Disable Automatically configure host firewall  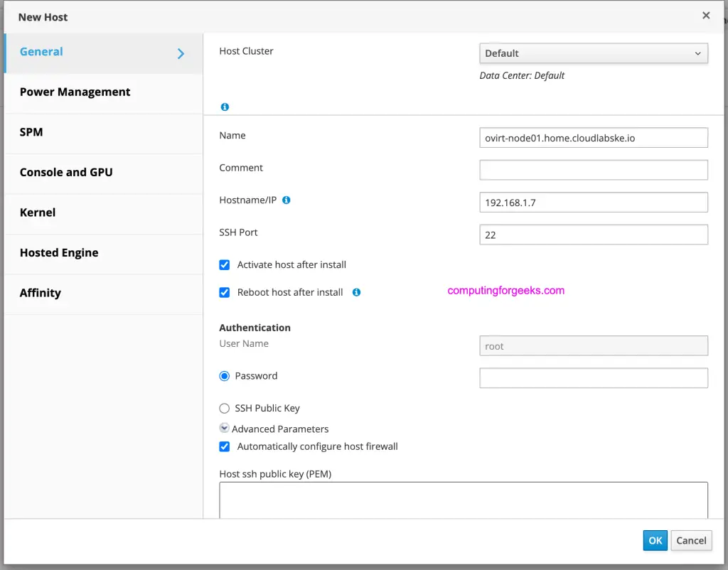[x=224, y=446]
